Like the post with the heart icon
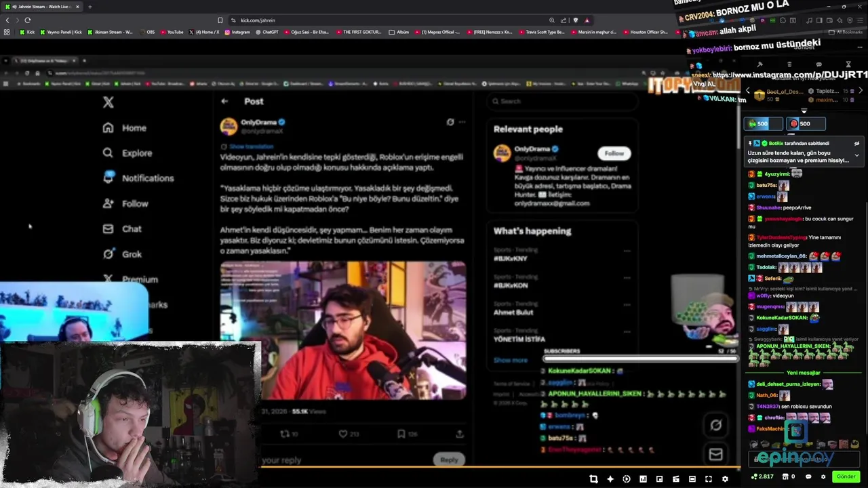 pyautogui.click(x=343, y=434)
